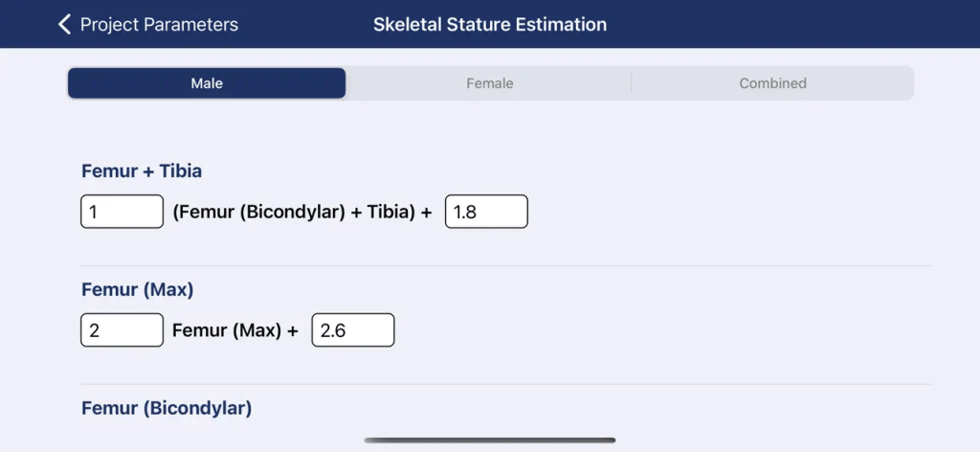This screenshot has height=452, width=980.
Task: Go back via Project Parameters label
Action: (x=159, y=25)
